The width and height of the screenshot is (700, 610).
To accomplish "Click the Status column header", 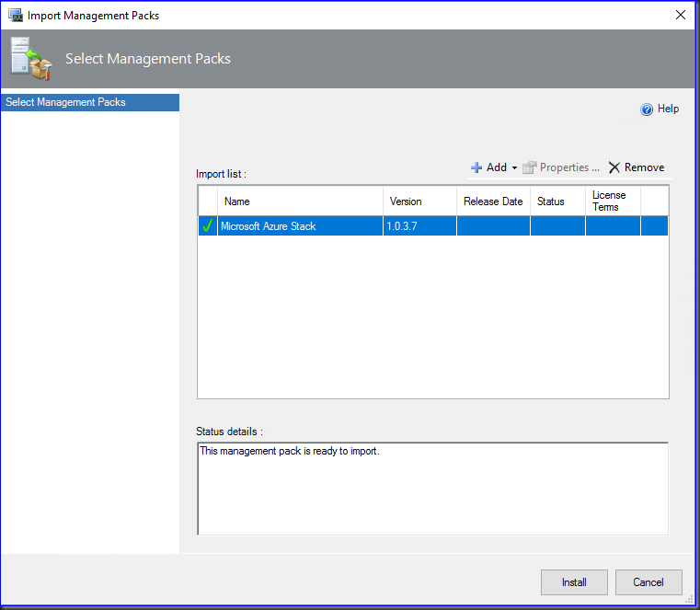I will pos(557,201).
